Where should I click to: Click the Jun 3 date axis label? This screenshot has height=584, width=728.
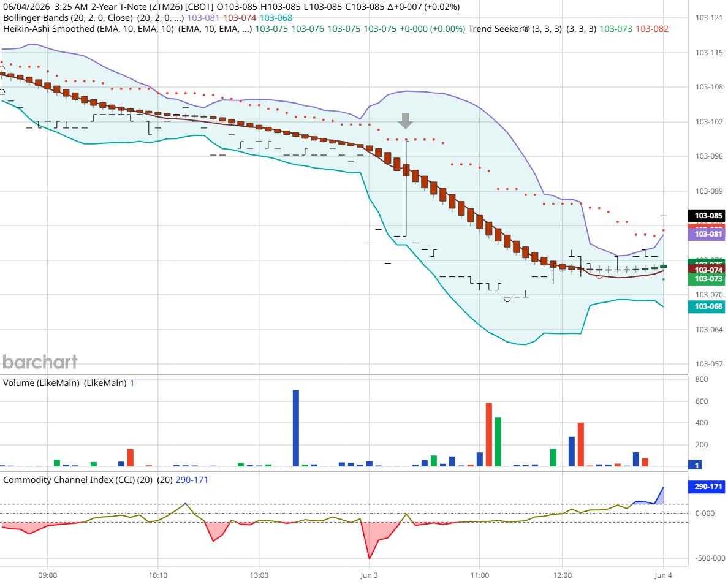pos(369,575)
